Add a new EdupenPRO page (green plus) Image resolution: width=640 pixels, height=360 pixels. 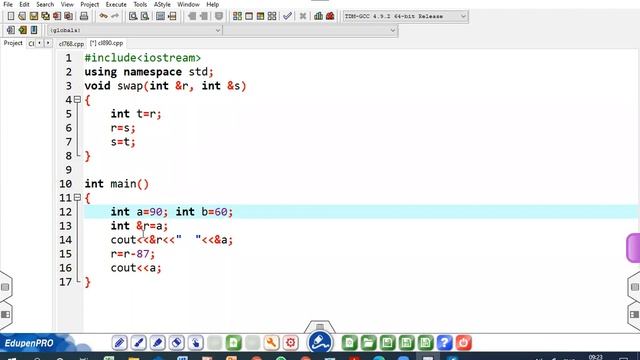coord(233,343)
